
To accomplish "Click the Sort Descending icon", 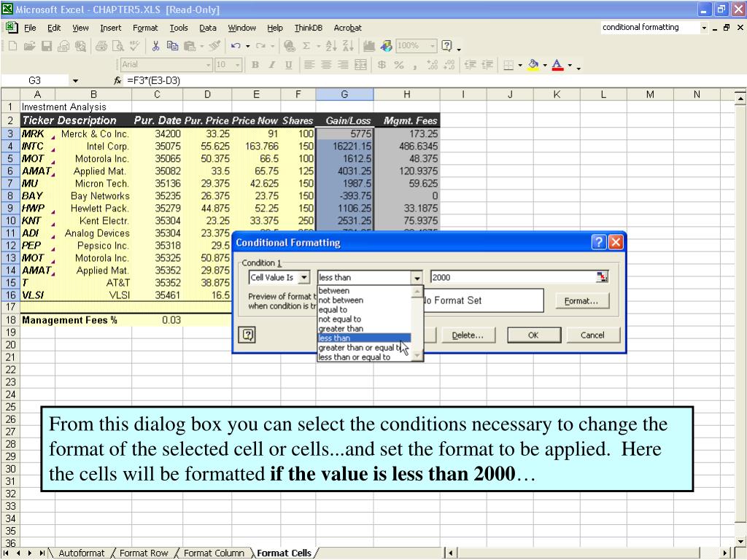I will pyautogui.click(x=348, y=46).
